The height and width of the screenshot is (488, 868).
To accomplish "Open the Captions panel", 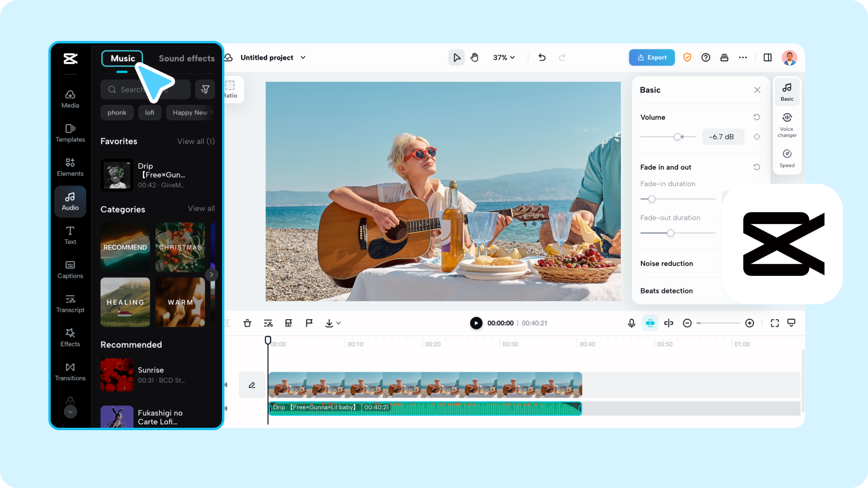I will click(x=70, y=269).
